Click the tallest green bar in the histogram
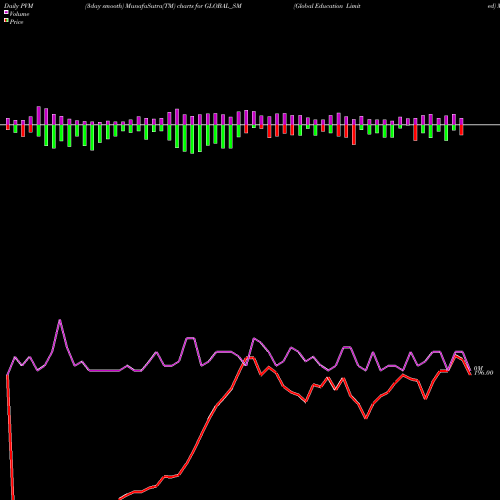This screenshot has height=500, width=500. [x=192, y=139]
